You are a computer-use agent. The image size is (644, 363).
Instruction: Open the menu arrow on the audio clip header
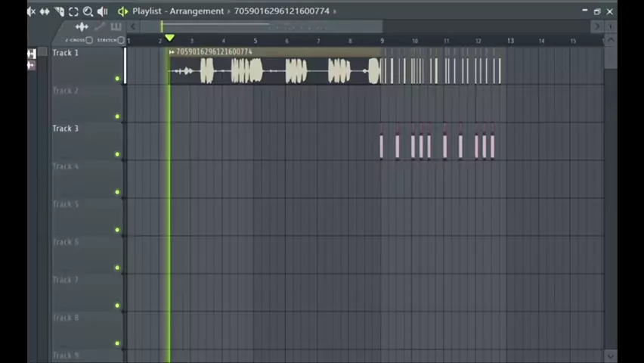(x=172, y=52)
